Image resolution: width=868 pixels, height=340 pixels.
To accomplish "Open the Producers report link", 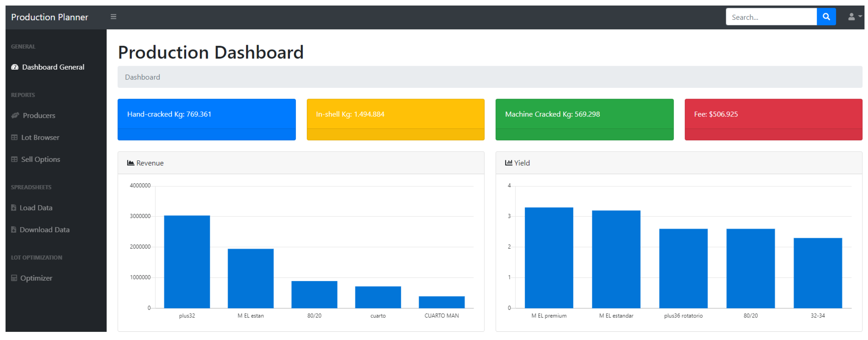I will pos(39,116).
